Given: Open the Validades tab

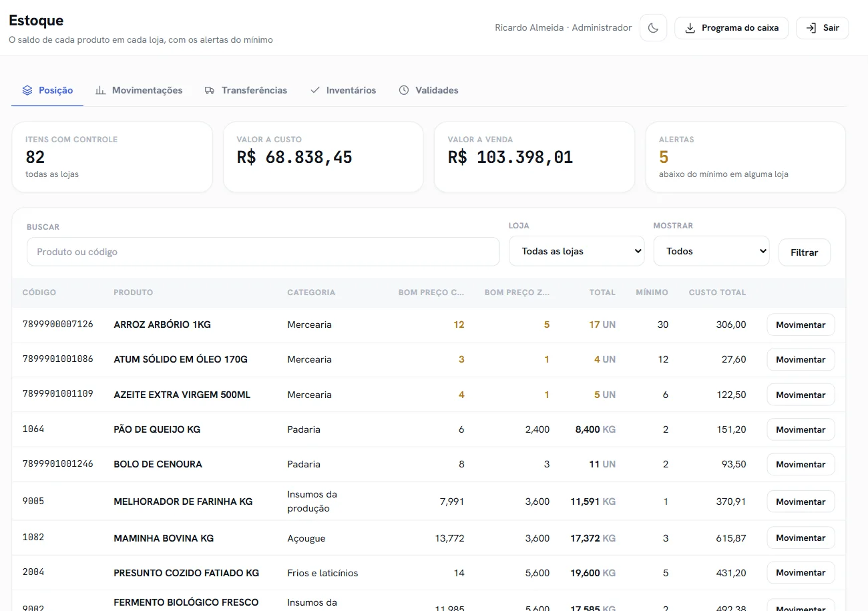Looking at the screenshot, I should (429, 90).
